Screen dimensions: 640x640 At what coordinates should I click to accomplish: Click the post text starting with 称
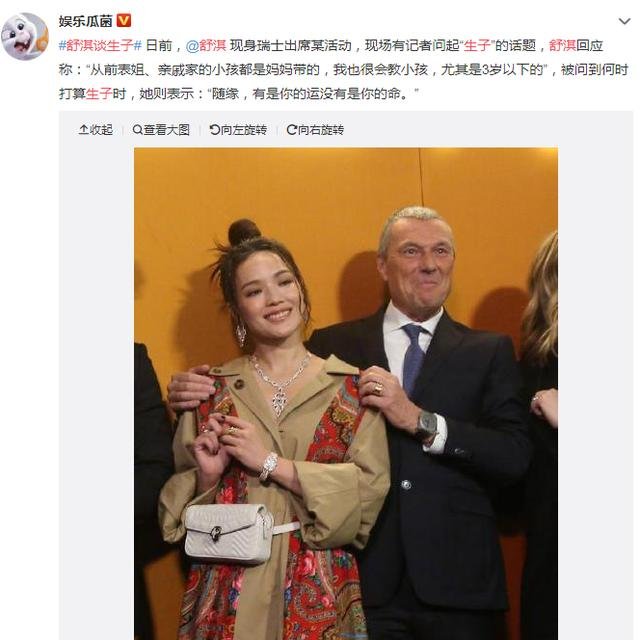click(343, 70)
